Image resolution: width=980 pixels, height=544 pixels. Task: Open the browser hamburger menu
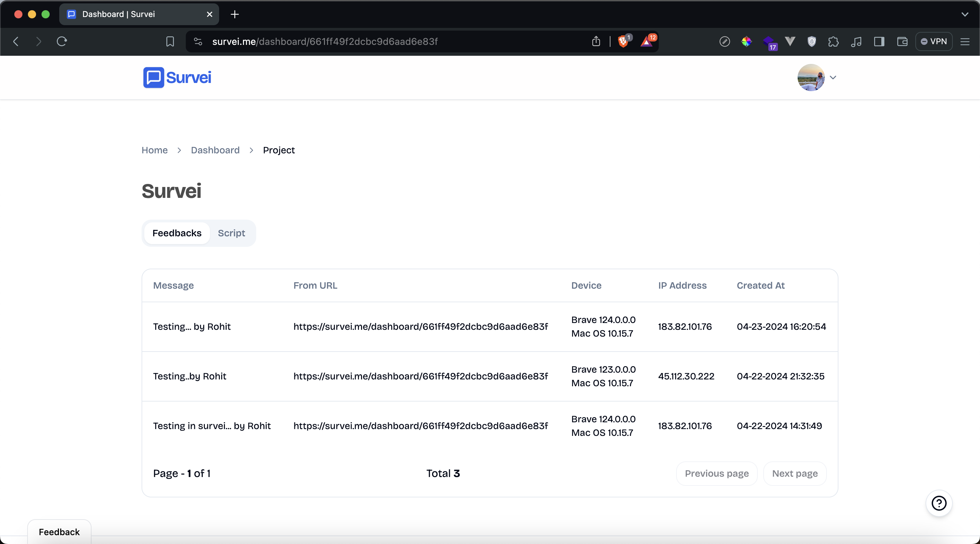point(965,41)
